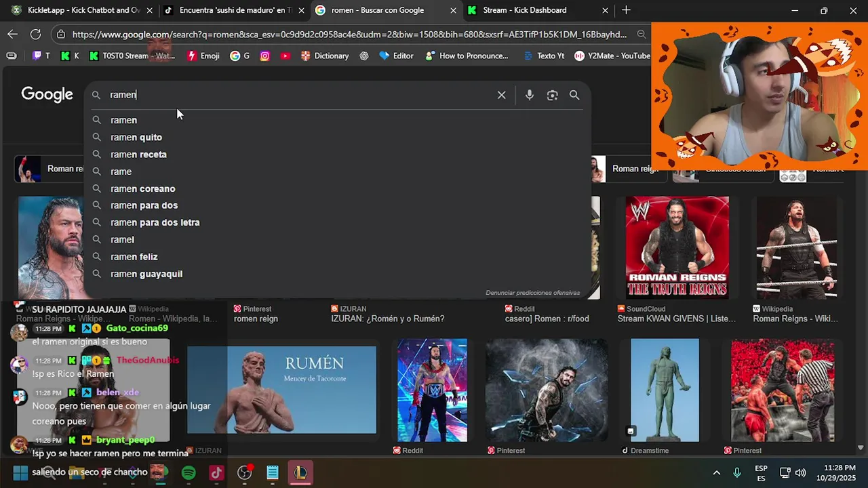Open the 'Roman Reigns The Truth Reigns' image

pyautogui.click(x=677, y=247)
